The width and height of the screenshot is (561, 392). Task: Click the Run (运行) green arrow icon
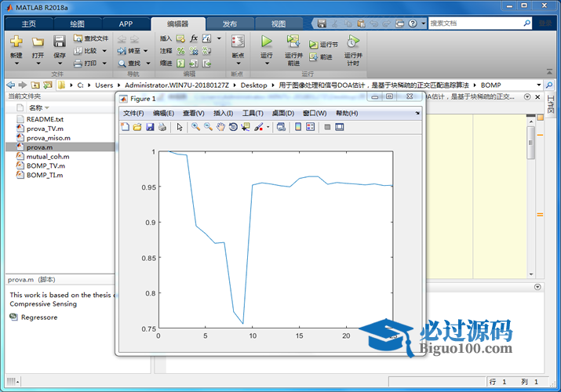click(266, 42)
